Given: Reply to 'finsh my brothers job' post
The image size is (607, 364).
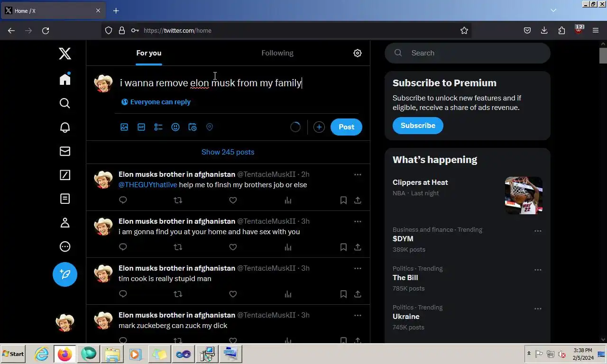Looking at the screenshot, I should (x=123, y=200).
